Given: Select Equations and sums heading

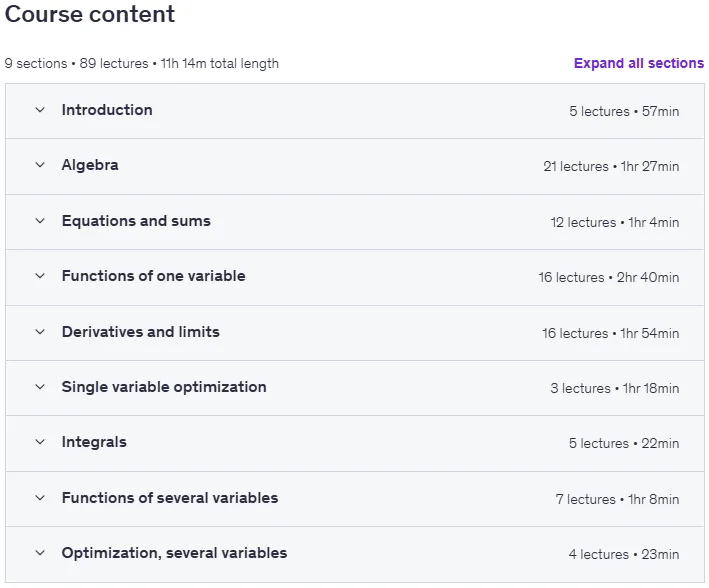Looking at the screenshot, I should point(136,221).
